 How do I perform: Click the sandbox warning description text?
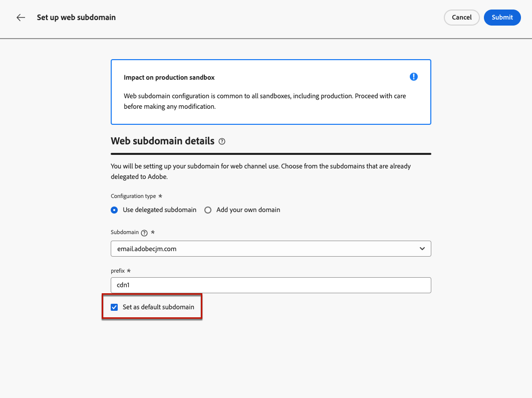(264, 101)
